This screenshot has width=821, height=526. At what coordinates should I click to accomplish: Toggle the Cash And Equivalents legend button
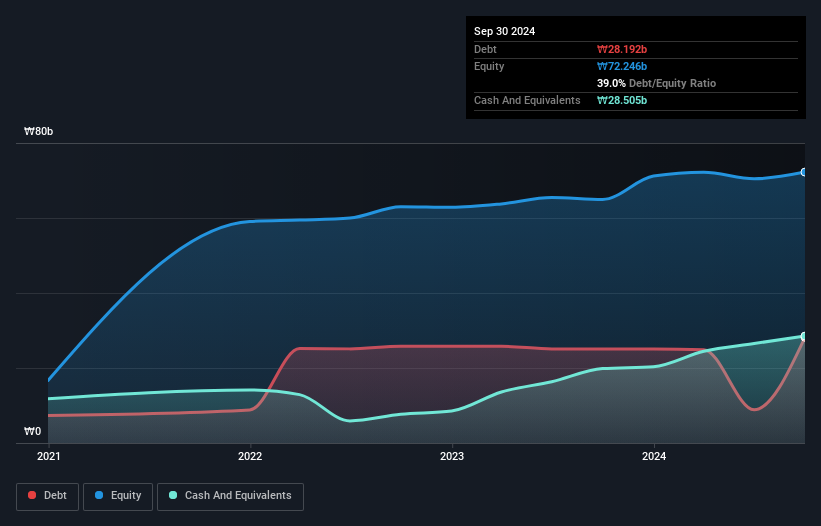pyautogui.click(x=230, y=496)
